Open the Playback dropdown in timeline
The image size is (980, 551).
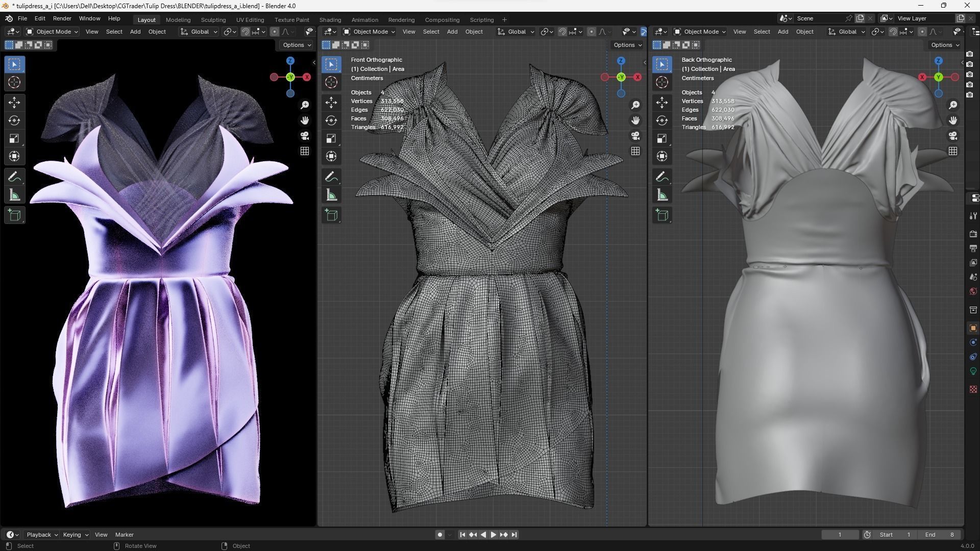[x=42, y=535]
